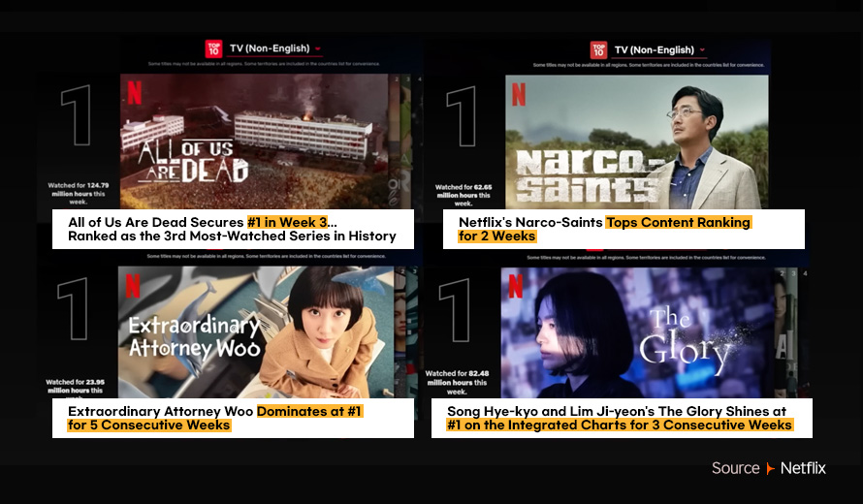The width and height of the screenshot is (863, 504).
Task: Click the Top 10 logo above Narco-Saints
Action: [x=599, y=49]
